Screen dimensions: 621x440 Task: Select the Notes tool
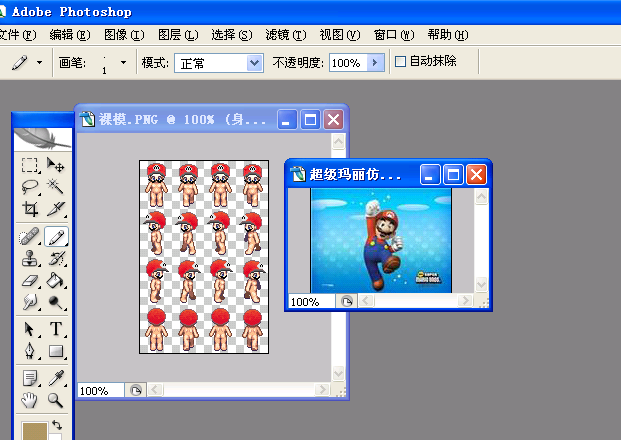click(30, 378)
